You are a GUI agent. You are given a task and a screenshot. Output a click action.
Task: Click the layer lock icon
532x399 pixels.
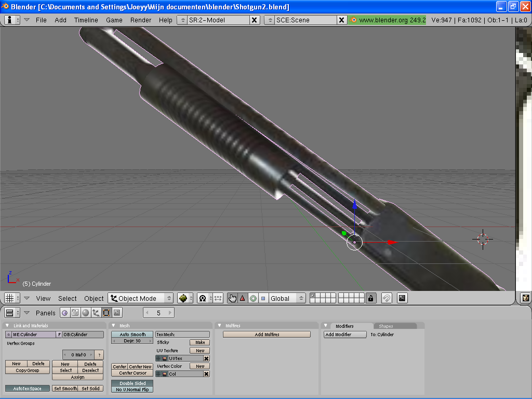pyautogui.click(x=370, y=298)
